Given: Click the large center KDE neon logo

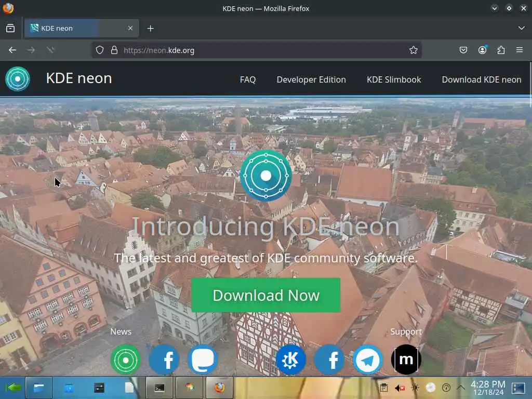Looking at the screenshot, I should click(266, 176).
